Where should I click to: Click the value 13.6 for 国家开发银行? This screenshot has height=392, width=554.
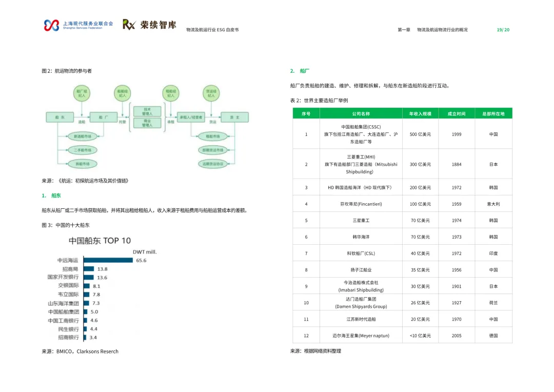102,278
